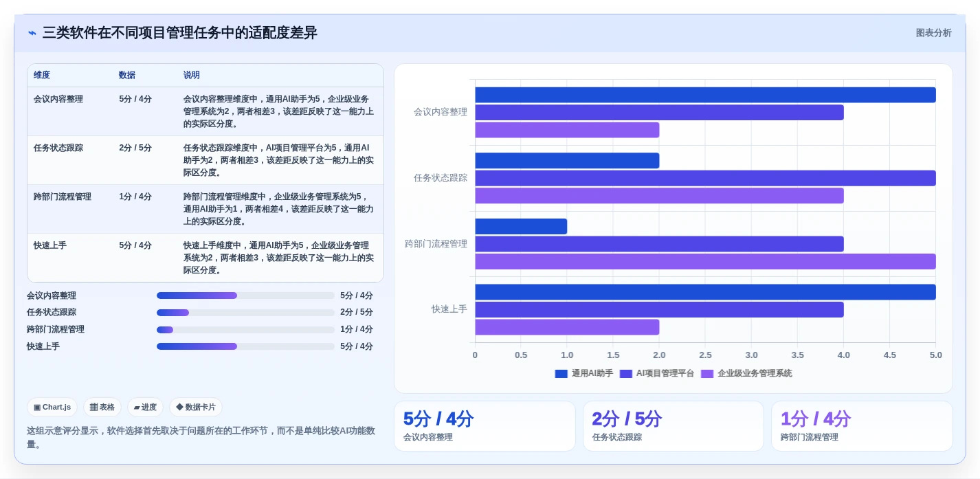Click the 5.0 tick on the x-axis
980x479 pixels.
936,355
